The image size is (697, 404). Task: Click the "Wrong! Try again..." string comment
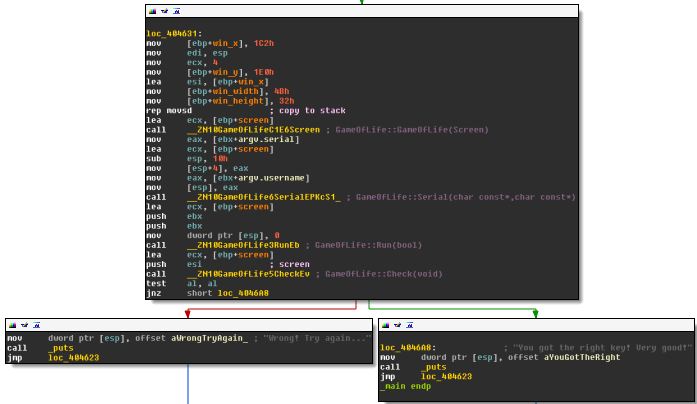click(x=317, y=339)
